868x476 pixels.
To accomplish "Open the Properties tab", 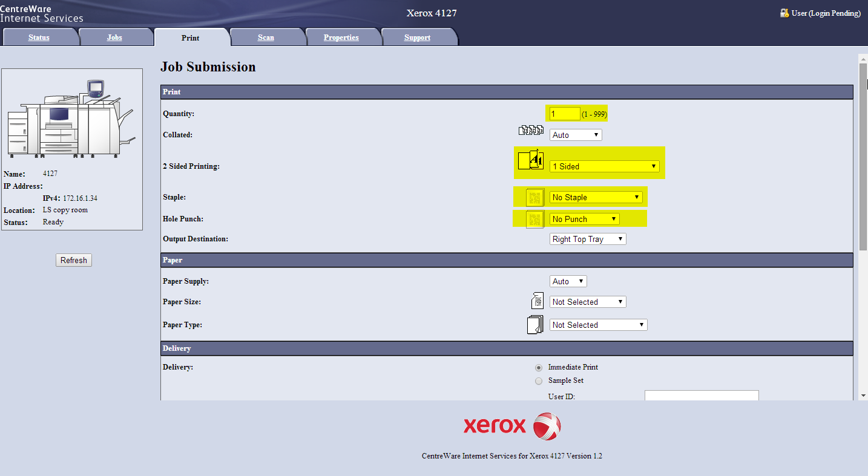I will (x=341, y=37).
